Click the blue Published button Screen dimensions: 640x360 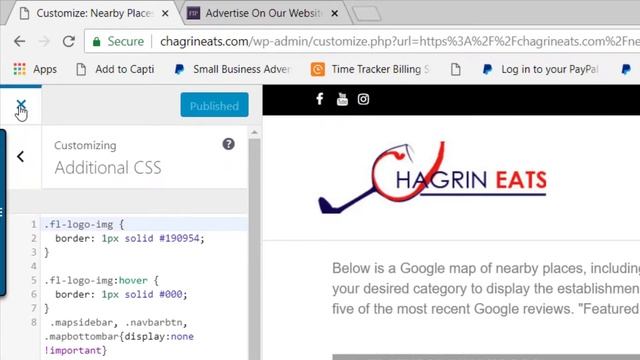[x=214, y=105]
